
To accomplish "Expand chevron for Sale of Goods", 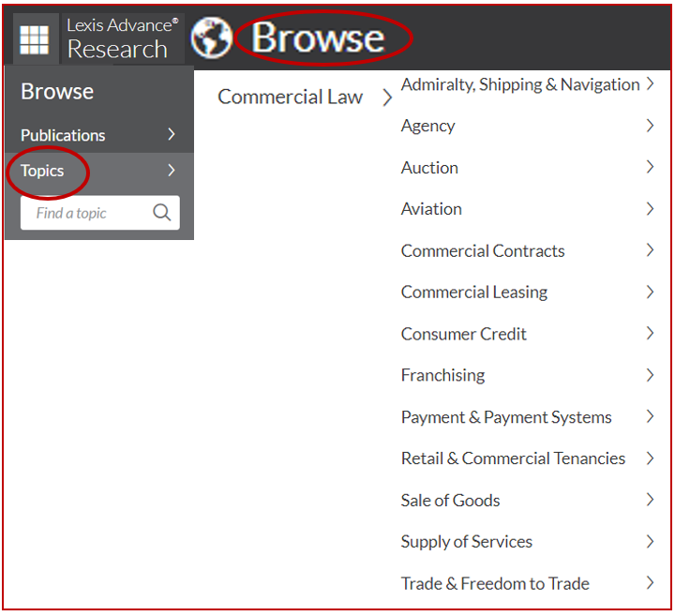I will click(x=650, y=500).
